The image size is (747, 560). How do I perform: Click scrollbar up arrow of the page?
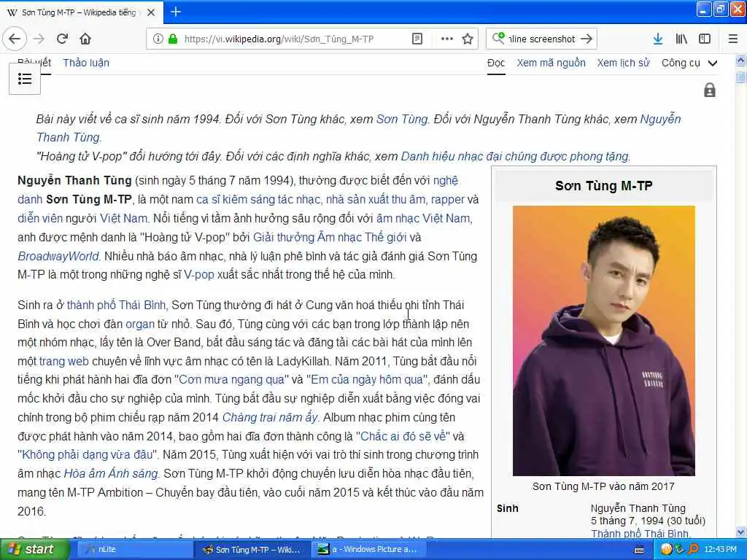click(x=740, y=61)
